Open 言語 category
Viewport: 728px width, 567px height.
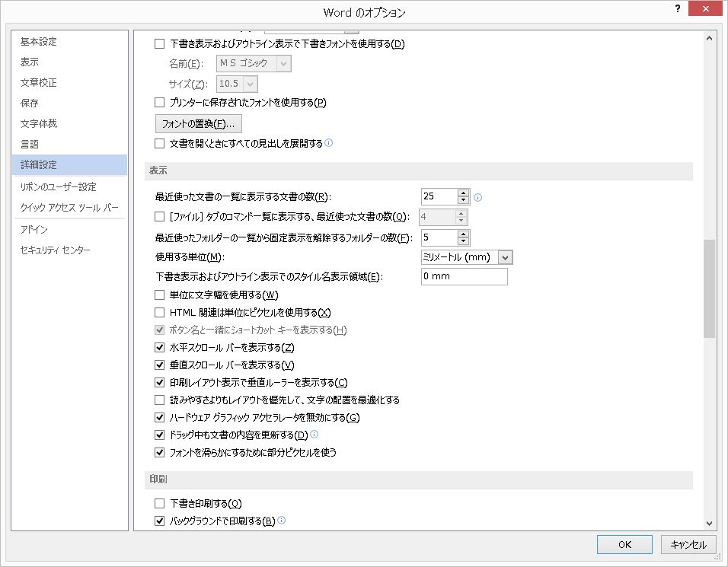[69, 145]
